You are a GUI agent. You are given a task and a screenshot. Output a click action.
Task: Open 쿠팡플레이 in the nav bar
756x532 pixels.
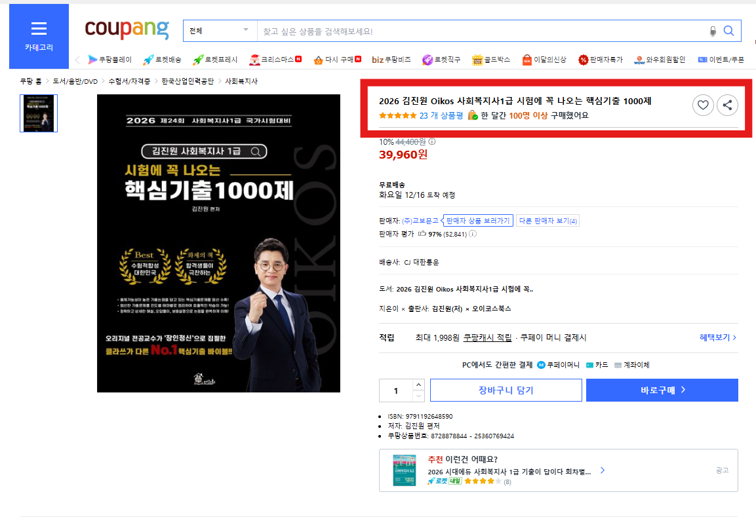coord(109,59)
